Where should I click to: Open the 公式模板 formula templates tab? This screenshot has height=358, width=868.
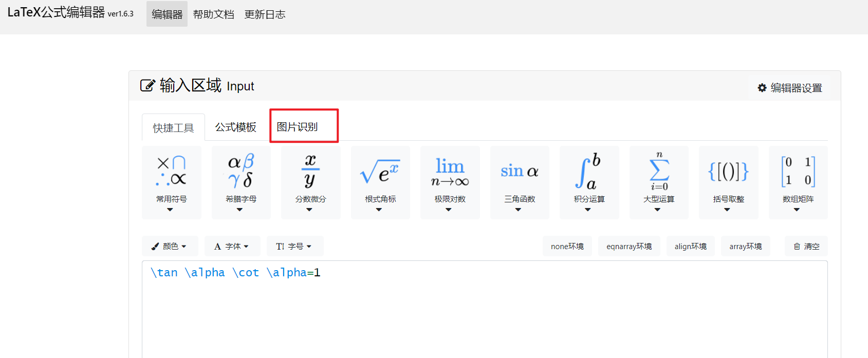click(235, 126)
